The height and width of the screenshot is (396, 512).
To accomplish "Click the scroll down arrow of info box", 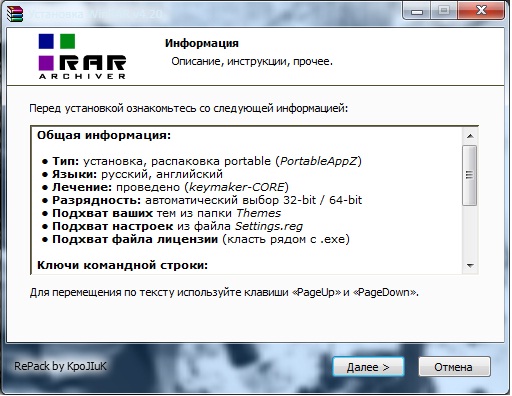I will tap(470, 266).
